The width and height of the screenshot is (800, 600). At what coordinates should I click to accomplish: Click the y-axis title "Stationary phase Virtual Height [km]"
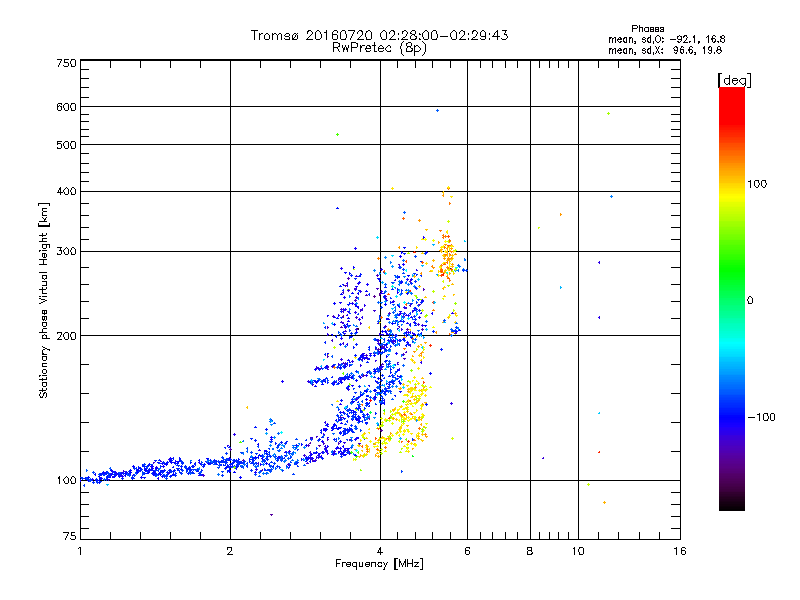pos(43,300)
